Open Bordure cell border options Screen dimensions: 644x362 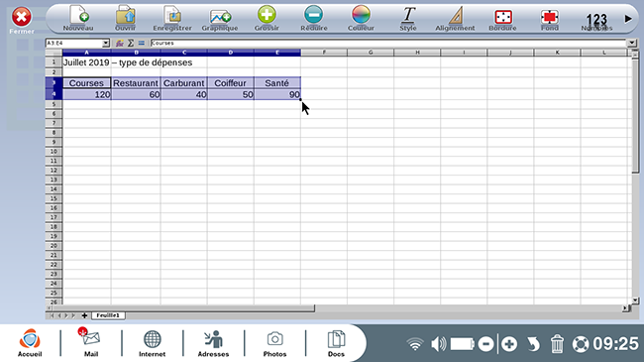point(502,17)
